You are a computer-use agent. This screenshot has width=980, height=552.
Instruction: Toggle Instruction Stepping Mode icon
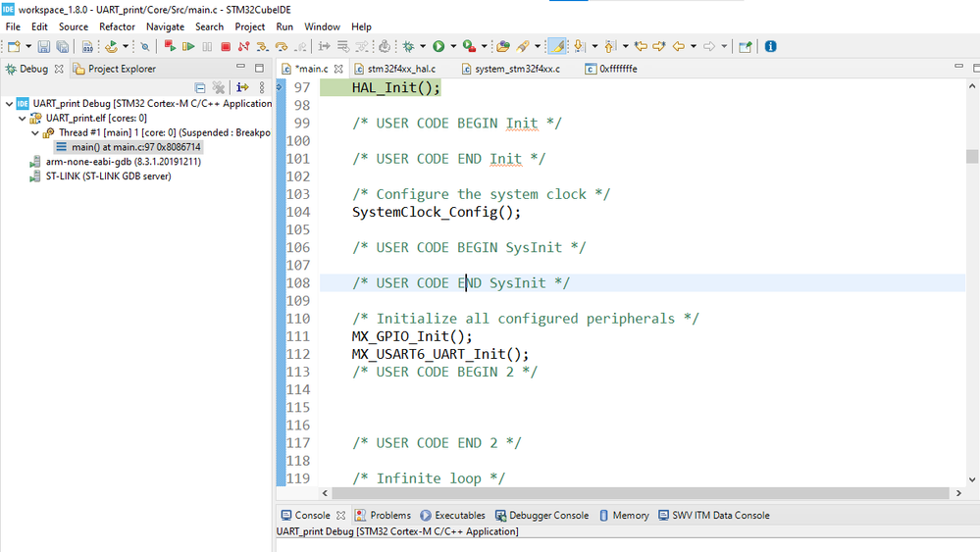324,46
